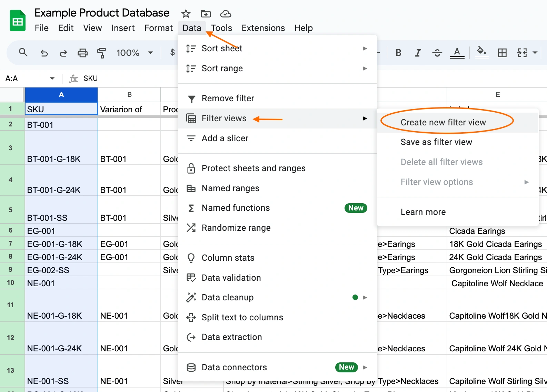Select column E header

[x=497, y=94]
